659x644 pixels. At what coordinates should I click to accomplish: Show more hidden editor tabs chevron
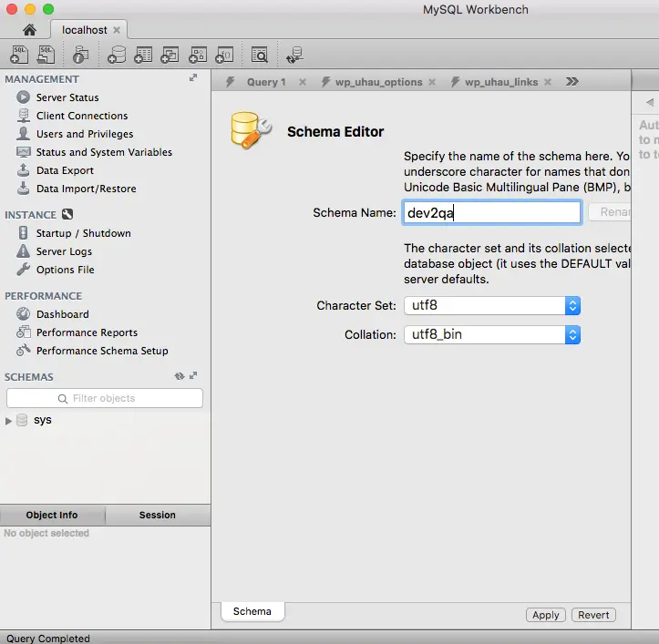(x=572, y=81)
